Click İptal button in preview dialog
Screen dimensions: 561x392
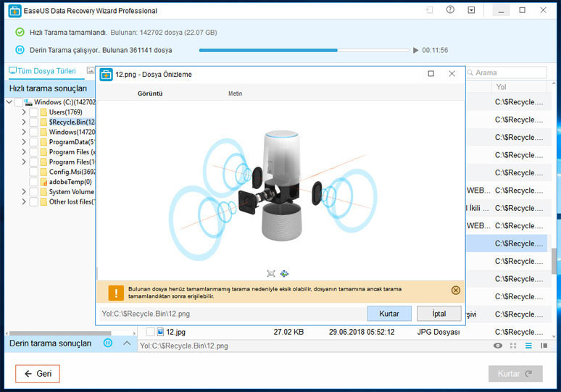(x=439, y=314)
